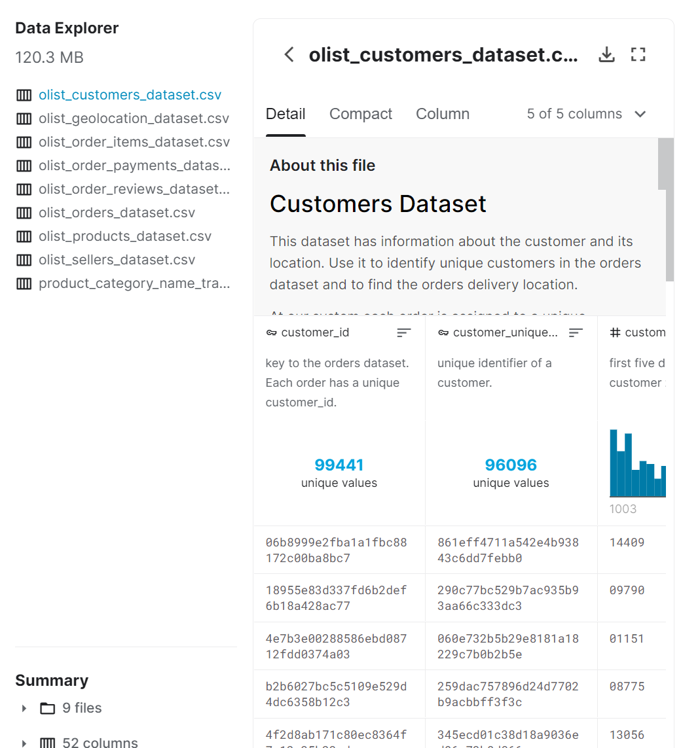Click the hash icon in third column header

[616, 332]
